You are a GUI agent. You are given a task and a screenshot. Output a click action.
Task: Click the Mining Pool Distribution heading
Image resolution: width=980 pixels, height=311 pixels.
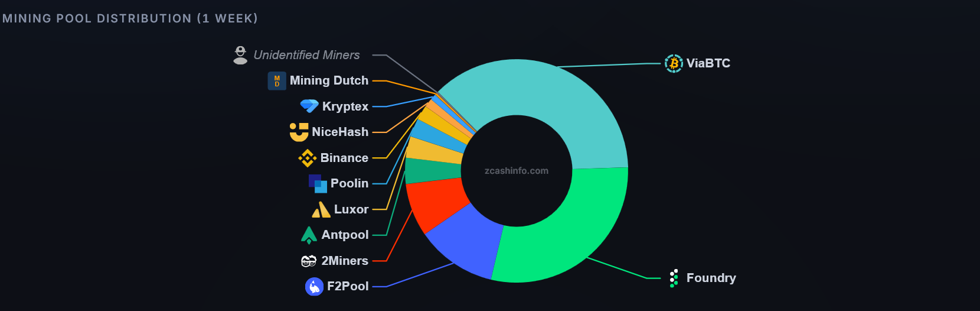[130, 18]
